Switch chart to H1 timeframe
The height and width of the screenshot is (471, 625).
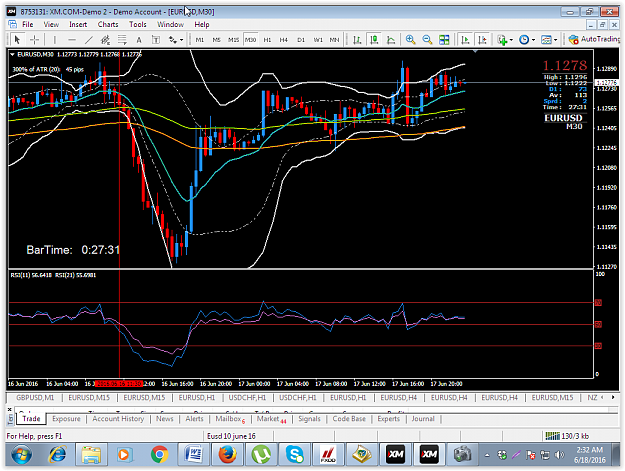(x=267, y=39)
